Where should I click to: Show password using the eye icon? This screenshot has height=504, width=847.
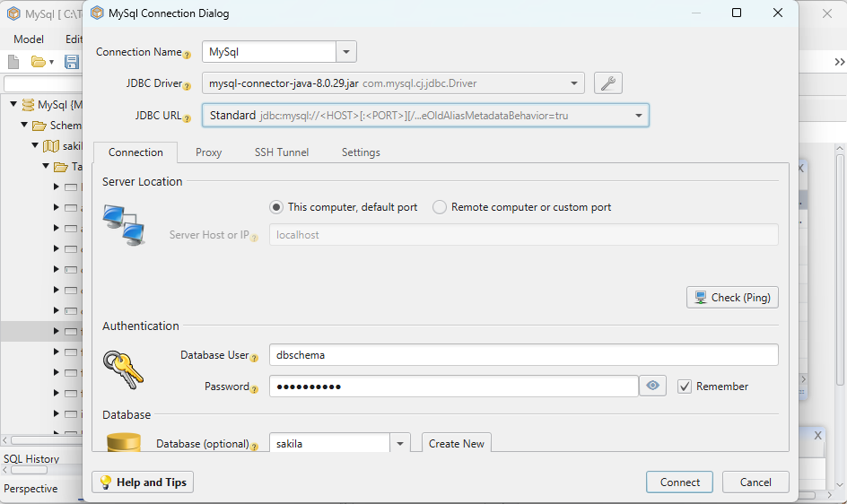click(x=652, y=386)
